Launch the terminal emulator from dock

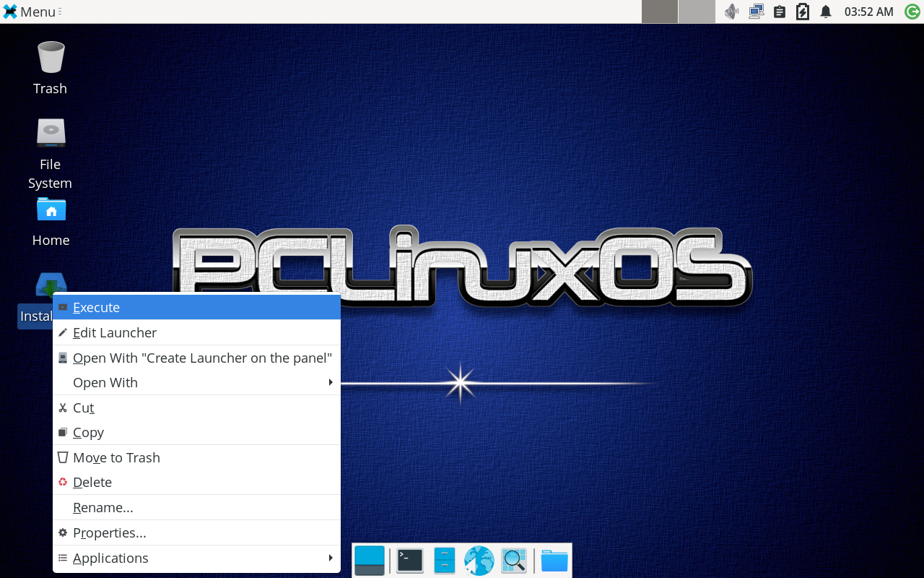click(x=410, y=561)
